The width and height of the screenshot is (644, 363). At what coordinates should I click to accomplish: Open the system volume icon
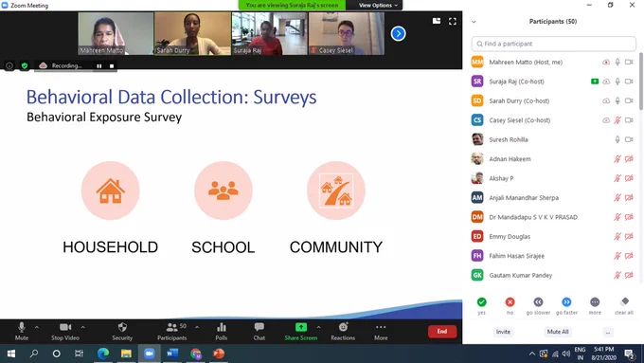click(x=566, y=354)
